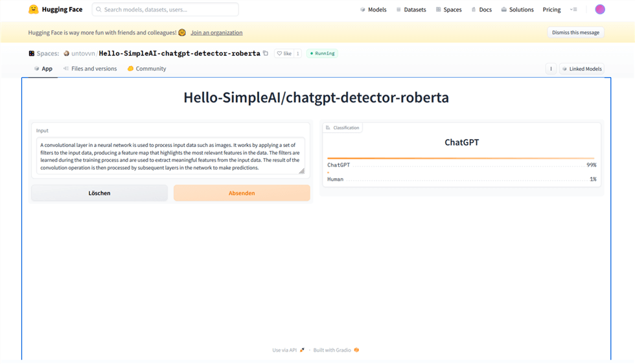Click the Running status badge
Screen dimensions: 635x364
323,54
